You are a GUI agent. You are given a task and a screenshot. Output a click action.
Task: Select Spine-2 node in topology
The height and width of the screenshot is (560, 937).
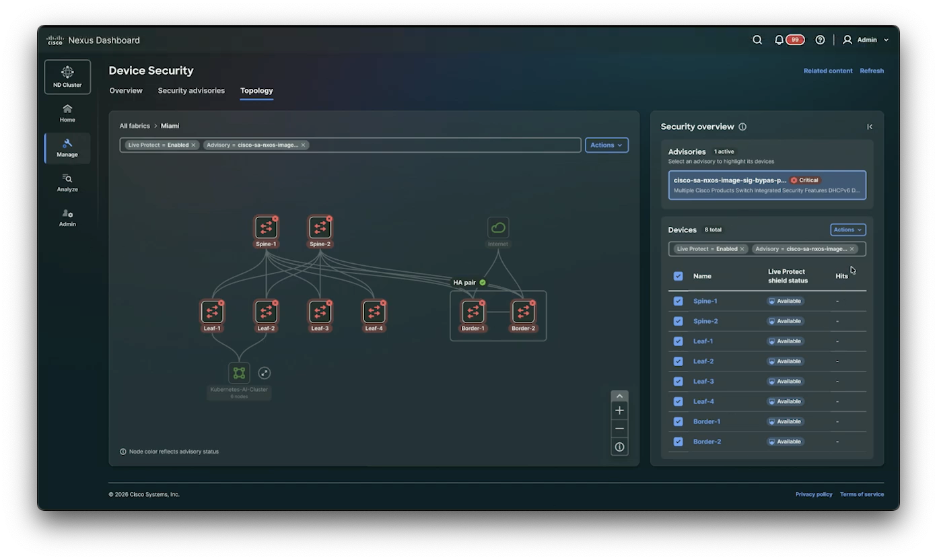[320, 228]
